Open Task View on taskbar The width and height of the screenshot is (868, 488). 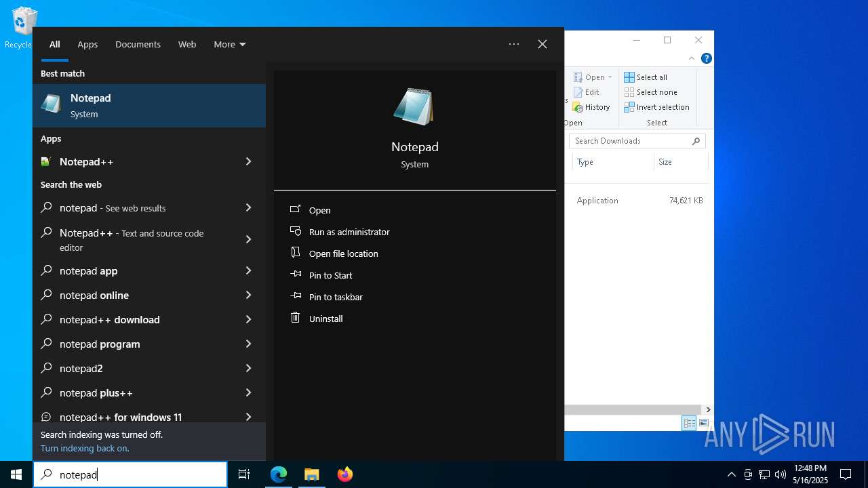click(x=244, y=474)
